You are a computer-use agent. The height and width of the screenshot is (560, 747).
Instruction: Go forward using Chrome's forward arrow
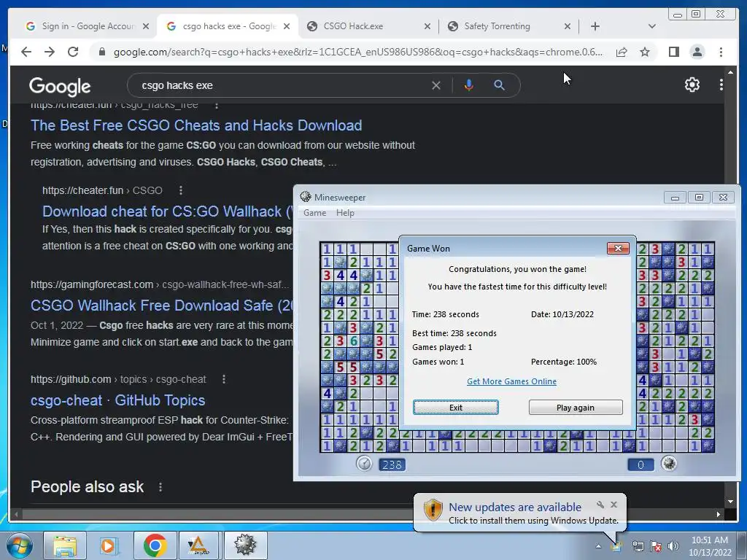point(50,52)
